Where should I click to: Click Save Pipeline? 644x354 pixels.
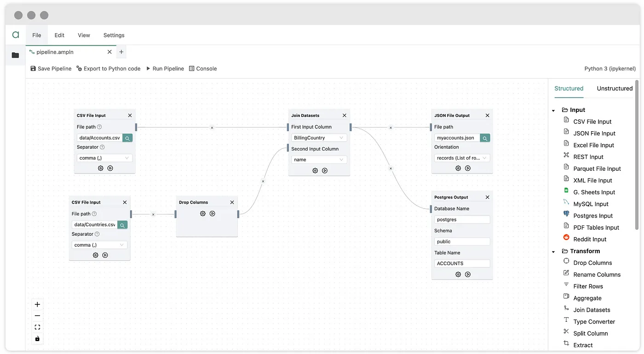[x=51, y=69]
